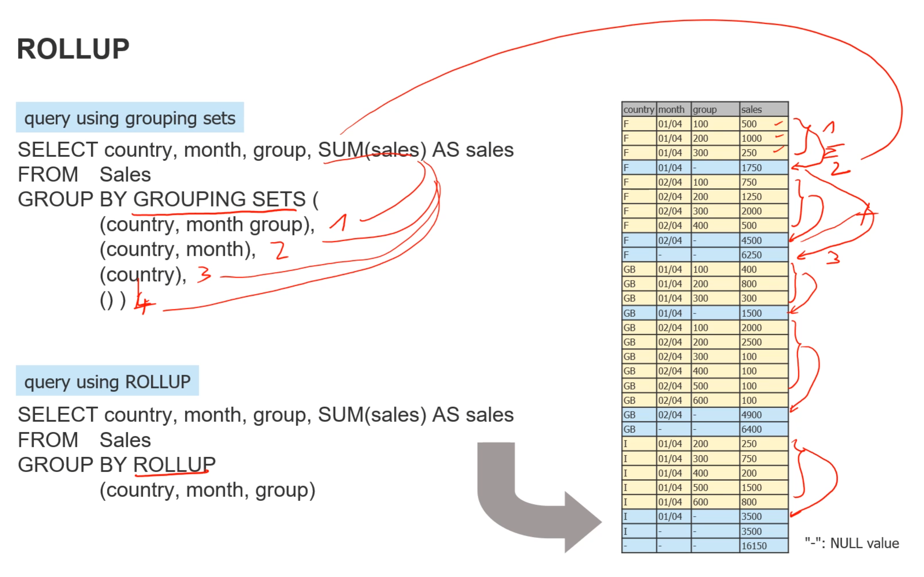Click handwritten red 2 beside (country, month) line
Screen dimensions: 924x577
click(281, 251)
